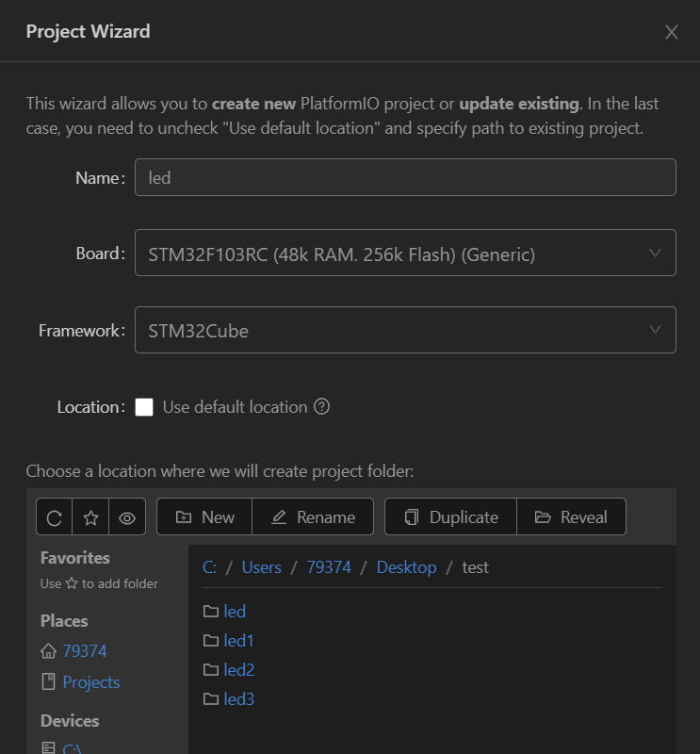700x754 pixels.
Task: Open the led1 folder
Action: (238, 641)
